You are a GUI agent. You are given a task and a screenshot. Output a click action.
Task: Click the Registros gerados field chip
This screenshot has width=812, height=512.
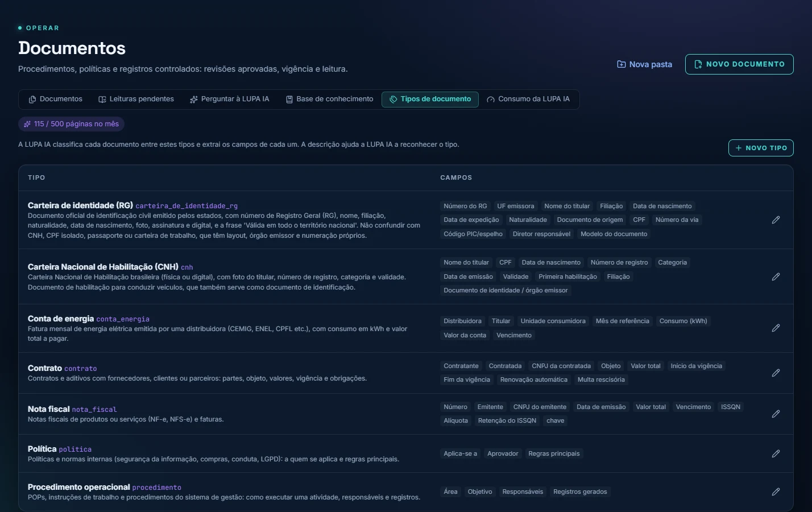tap(580, 492)
